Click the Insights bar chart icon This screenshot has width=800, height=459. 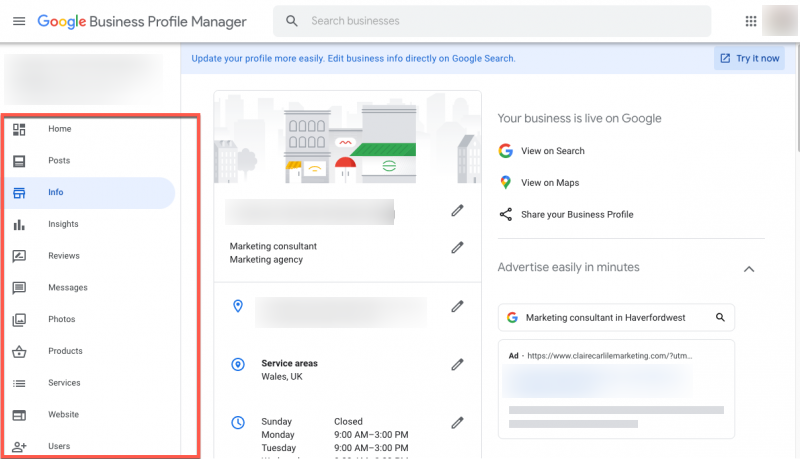tap(19, 224)
